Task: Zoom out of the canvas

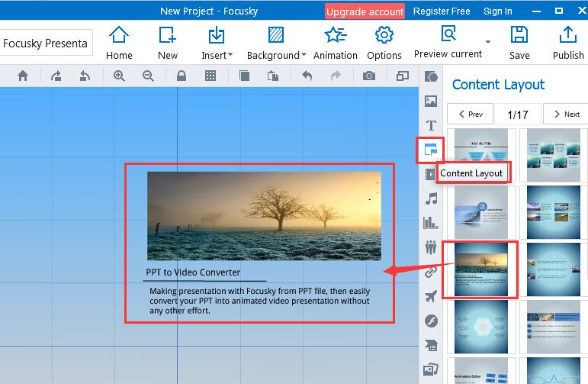Action: tap(148, 76)
